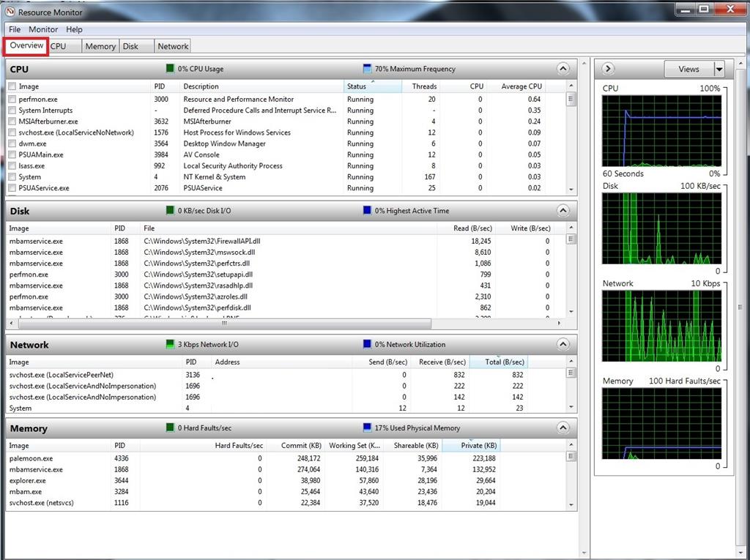This screenshot has width=750, height=560.
Task: Switch to the Memory tab
Action: click(100, 46)
